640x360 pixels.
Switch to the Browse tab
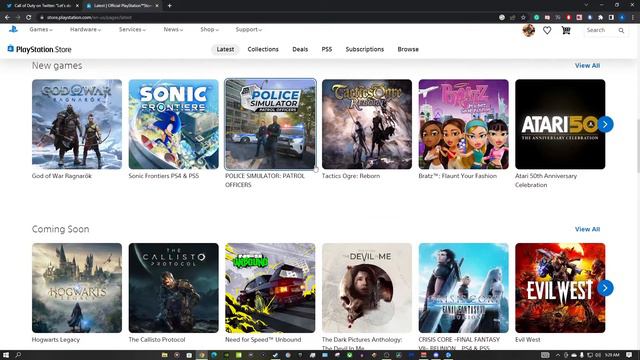point(408,49)
